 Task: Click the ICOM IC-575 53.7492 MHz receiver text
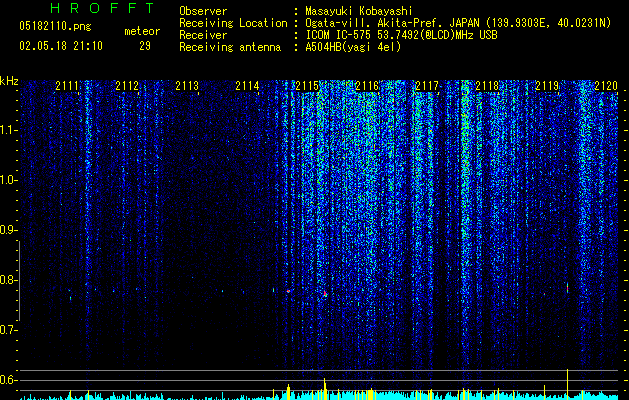coord(401,35)
